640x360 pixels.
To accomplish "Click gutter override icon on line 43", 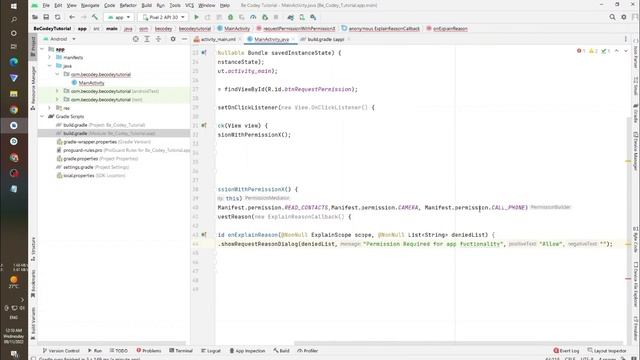I will (204, 235).
